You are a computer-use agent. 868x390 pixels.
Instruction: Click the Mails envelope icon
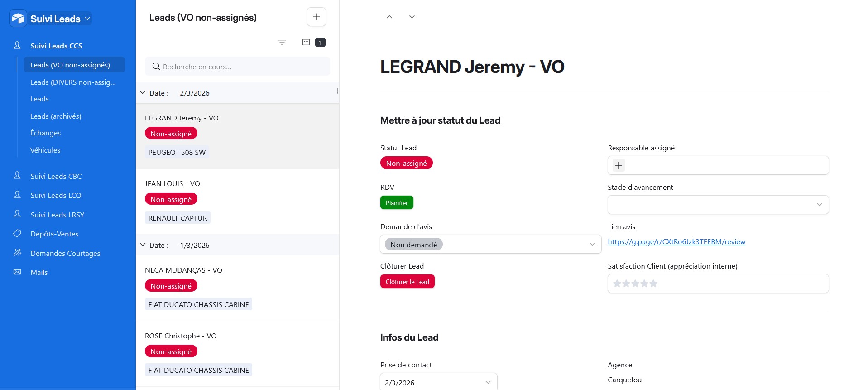coord(18,272)
